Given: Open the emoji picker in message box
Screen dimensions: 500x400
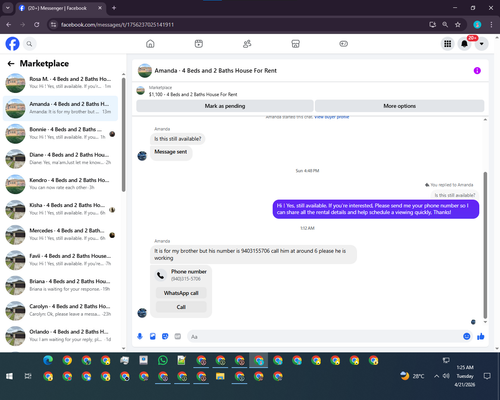Looking at the screenshot, I should pyautogui.click(x=467, y=336).
